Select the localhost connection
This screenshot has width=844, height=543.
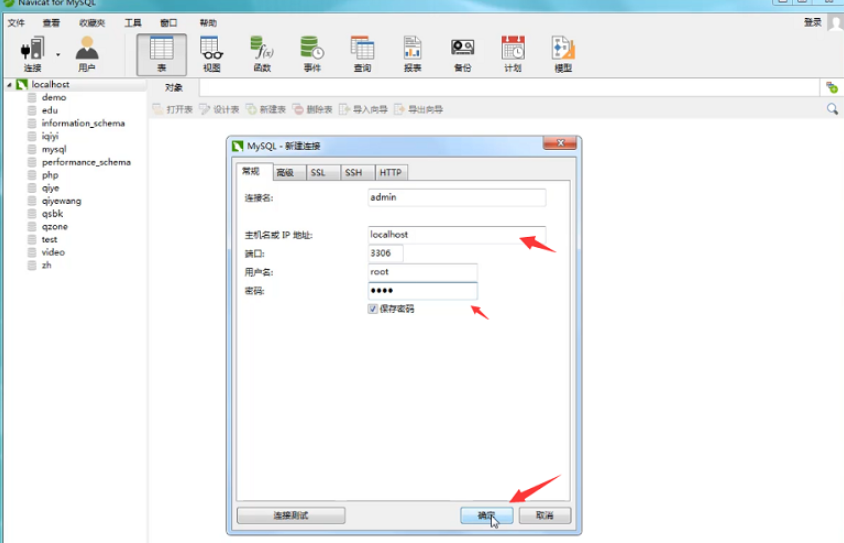point(50,84)
